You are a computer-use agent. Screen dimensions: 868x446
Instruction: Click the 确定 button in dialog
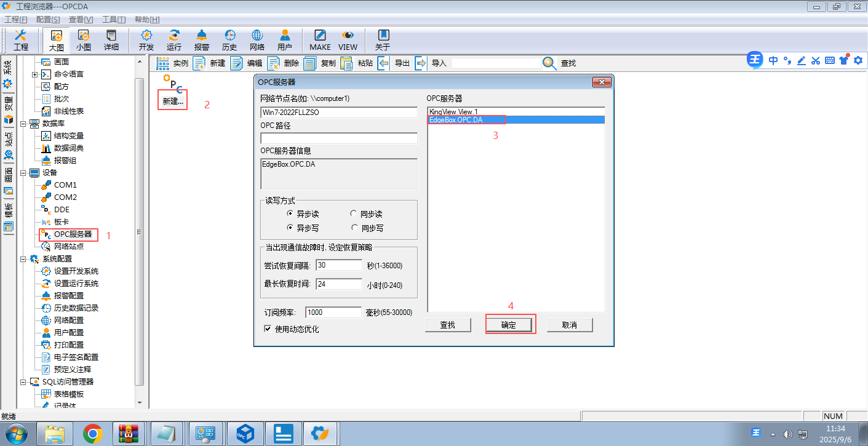click(509, 325)
